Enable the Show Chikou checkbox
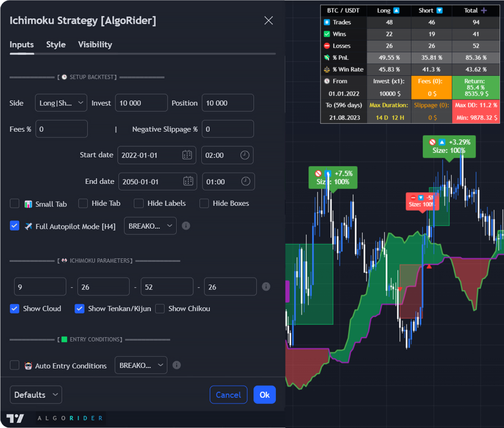 [159, 308]
